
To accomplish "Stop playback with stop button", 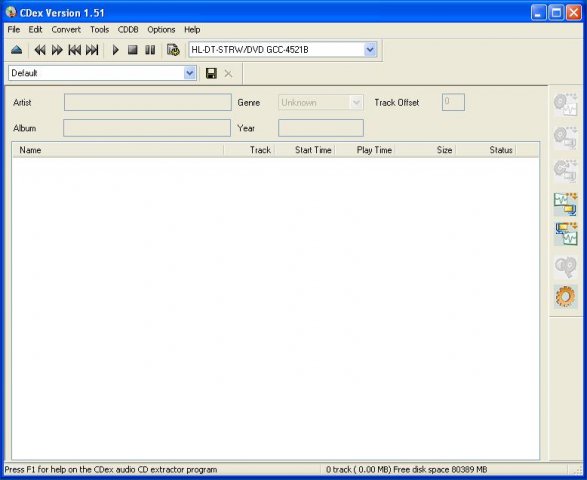I will (x=133, y=50).
